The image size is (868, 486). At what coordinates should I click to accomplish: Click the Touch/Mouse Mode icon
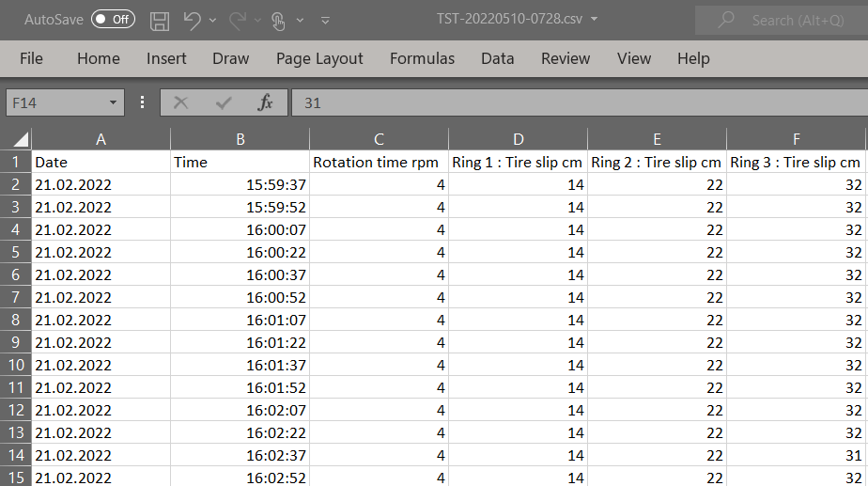(x=278, y=21)
